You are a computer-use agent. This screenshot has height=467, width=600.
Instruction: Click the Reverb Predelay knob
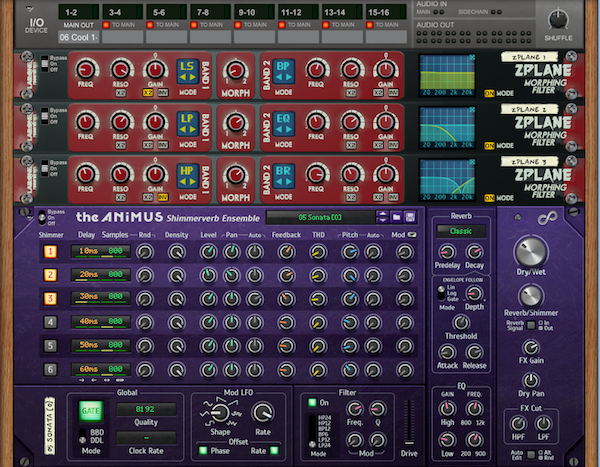(x=447, y=252)
